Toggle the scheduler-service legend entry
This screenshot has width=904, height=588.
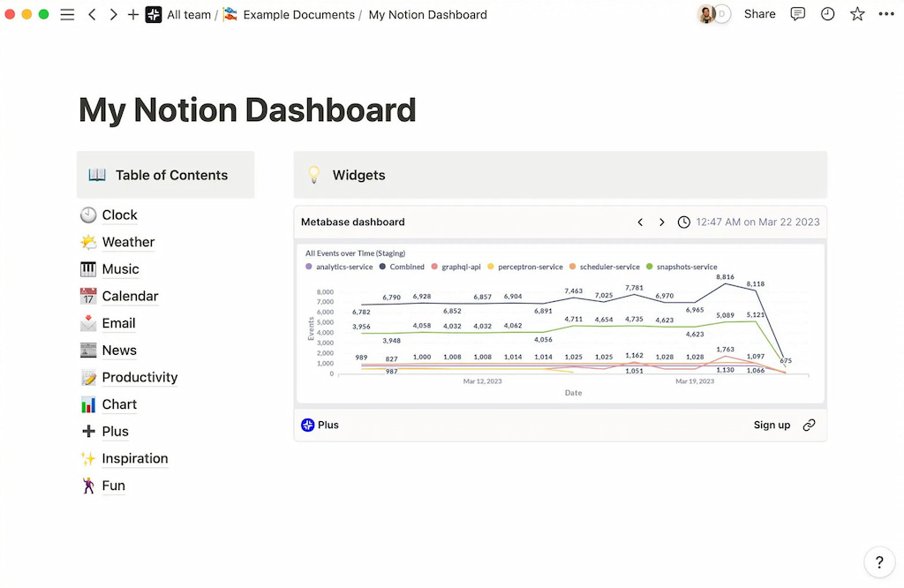point(606,266)
